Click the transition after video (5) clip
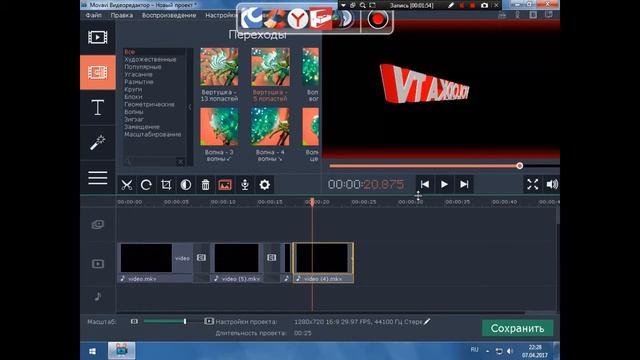The image size is (640, 360). (272, 258)
